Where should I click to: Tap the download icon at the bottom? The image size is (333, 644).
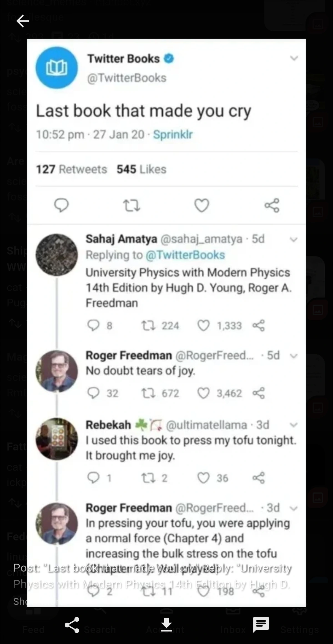click(x=167, y=625)
